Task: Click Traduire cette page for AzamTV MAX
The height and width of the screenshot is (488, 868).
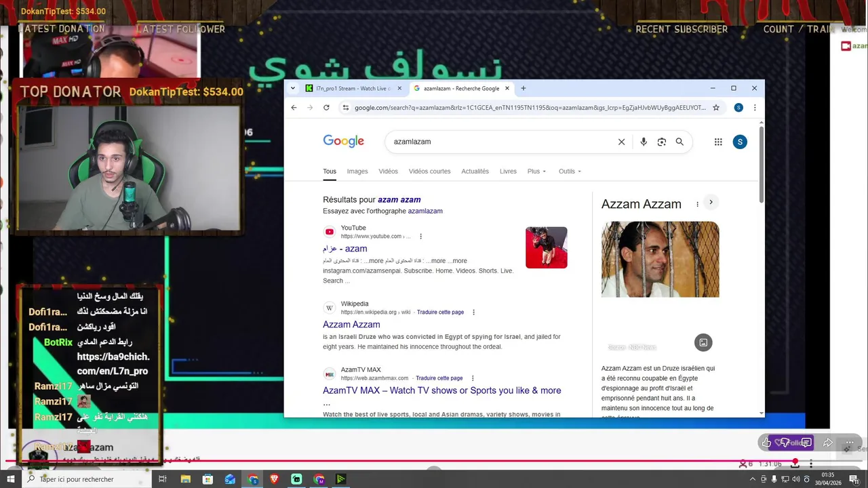Action: click(x=439, y=378)
